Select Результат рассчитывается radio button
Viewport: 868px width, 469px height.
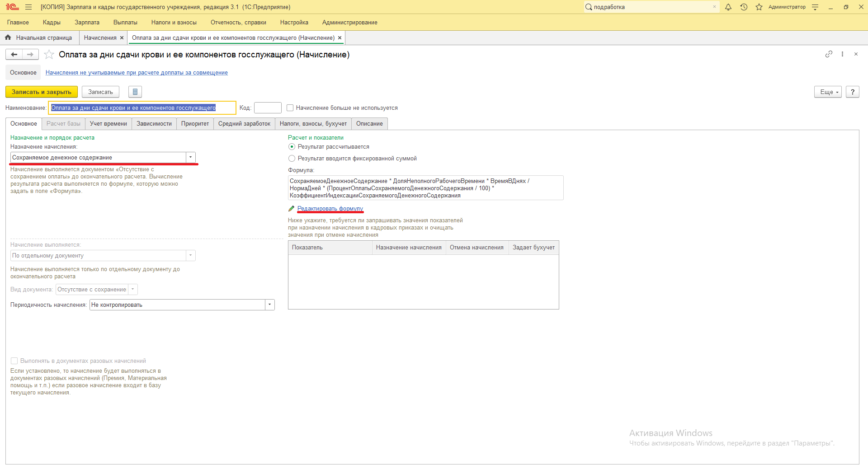pos(292,147)
